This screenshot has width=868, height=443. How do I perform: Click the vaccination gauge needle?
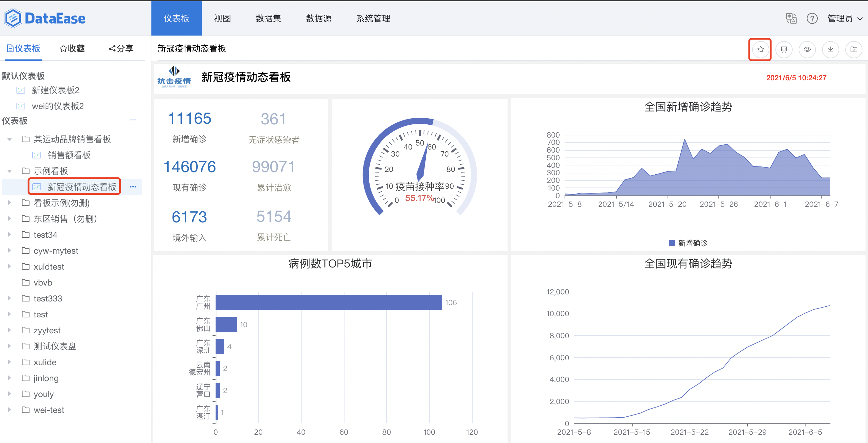(422, 162)
